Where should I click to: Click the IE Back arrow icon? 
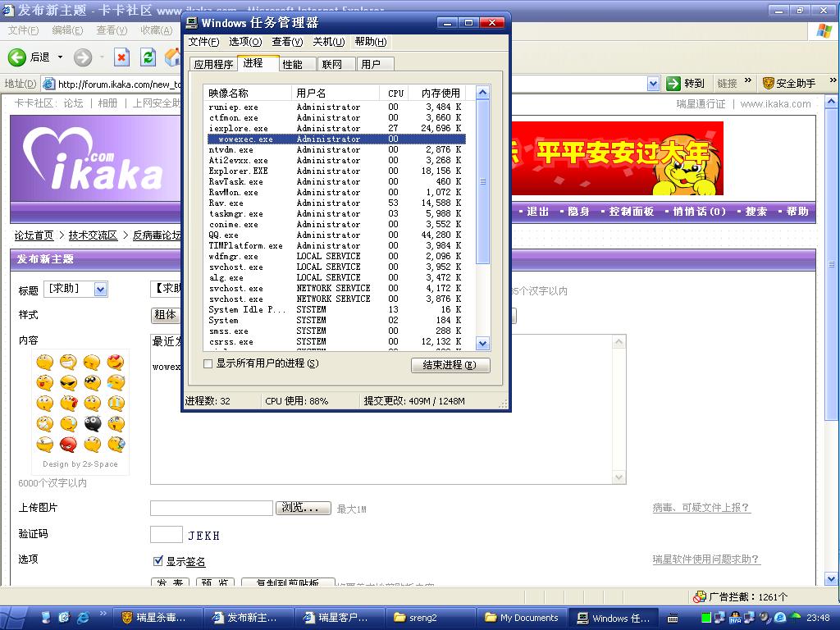pos(16,57)
